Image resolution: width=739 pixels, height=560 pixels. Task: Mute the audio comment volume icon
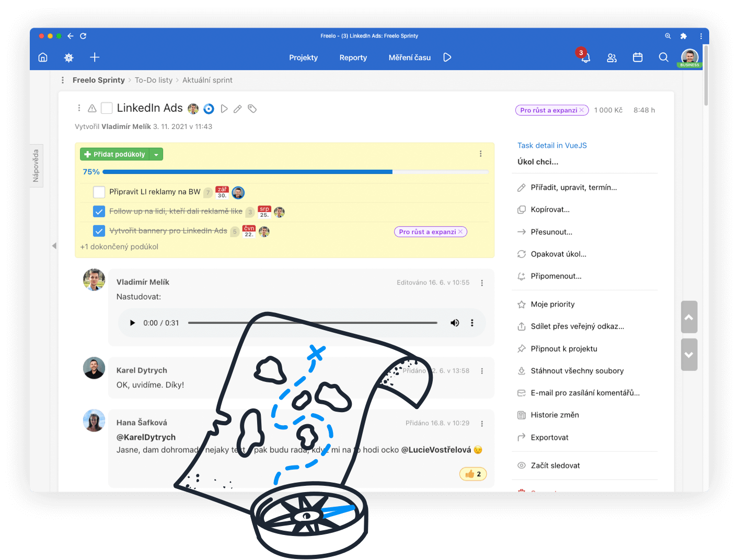(455, 323)
